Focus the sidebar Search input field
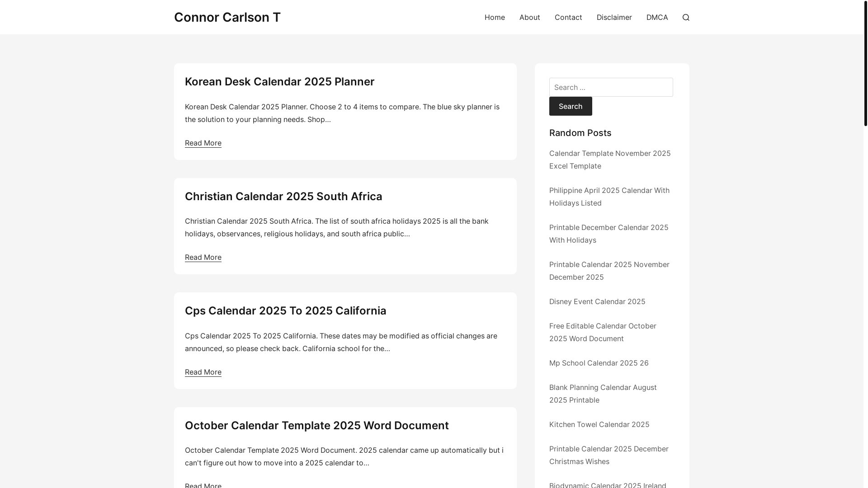This screenshot has width=868, height=488. [x=611, y=87]
